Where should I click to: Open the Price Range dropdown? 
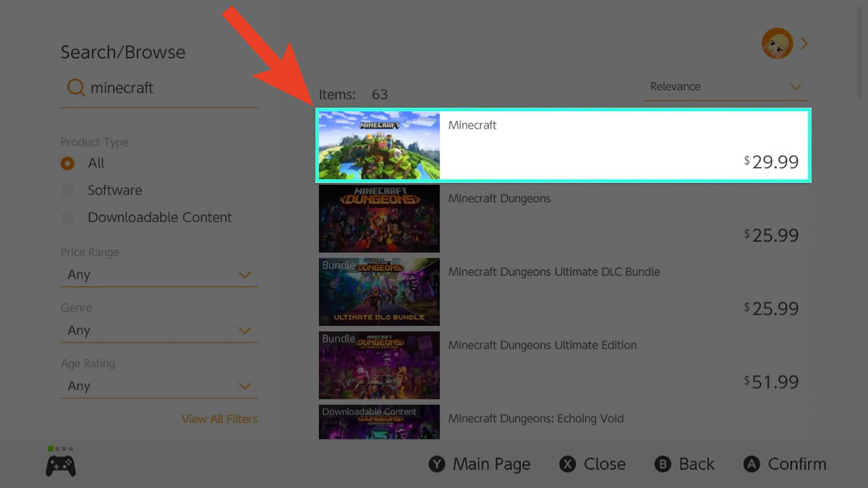point(159,275)
